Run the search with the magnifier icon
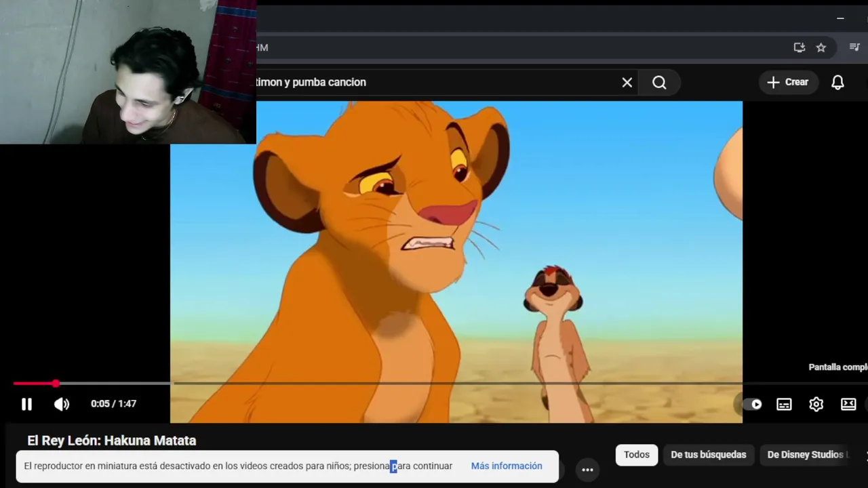This screenshot has height=488, width=868. [659, 82]
